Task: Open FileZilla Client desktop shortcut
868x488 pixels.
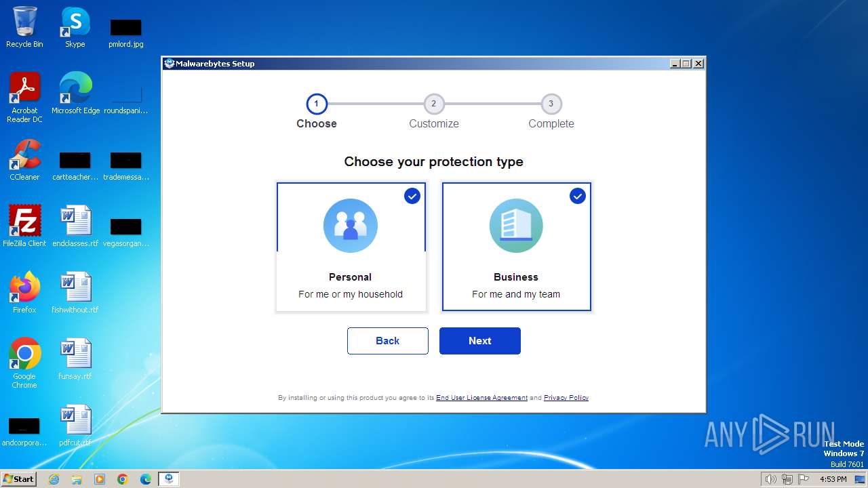Action: (x=24, y=226)
